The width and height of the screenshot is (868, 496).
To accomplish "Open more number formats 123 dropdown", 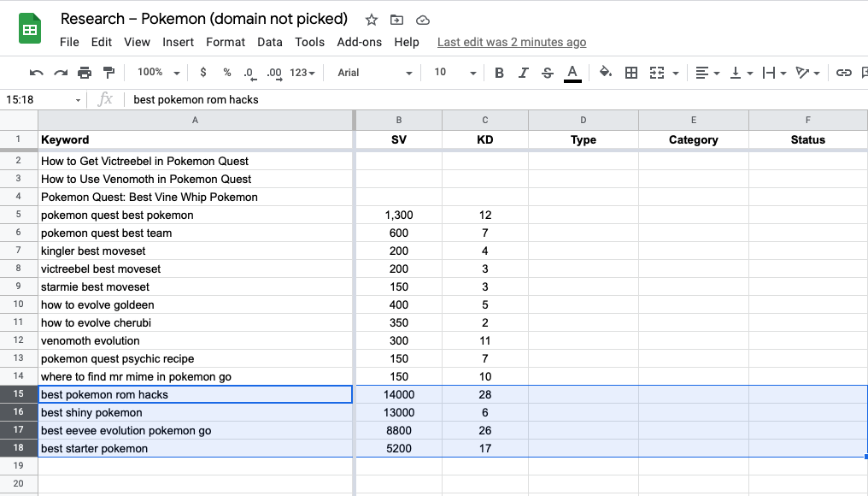I will 302,73.
